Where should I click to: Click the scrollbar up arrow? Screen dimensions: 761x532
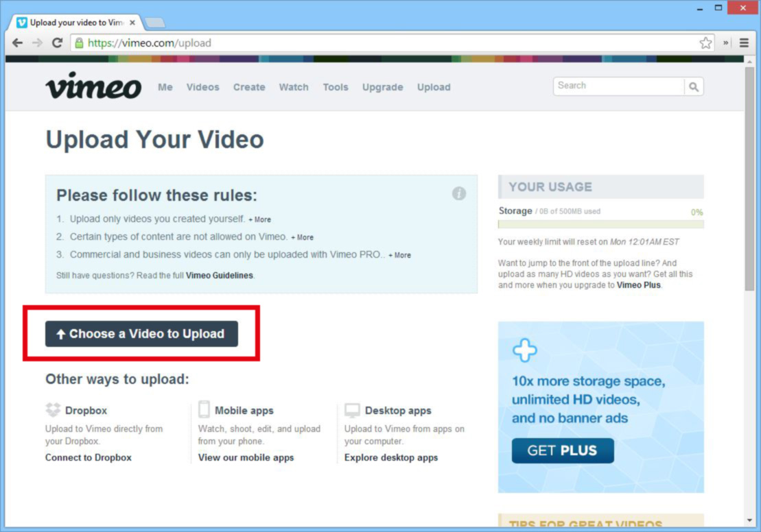750,62
